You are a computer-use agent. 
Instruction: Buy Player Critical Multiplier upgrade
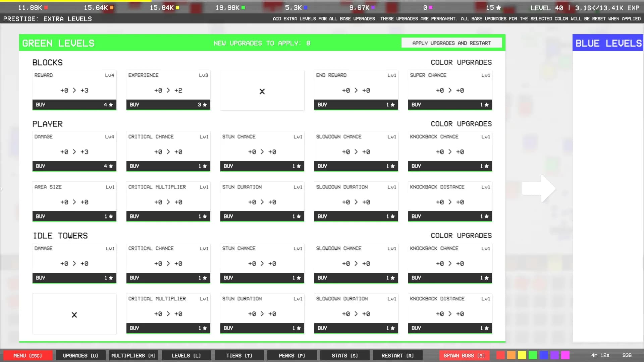point(168,216)
